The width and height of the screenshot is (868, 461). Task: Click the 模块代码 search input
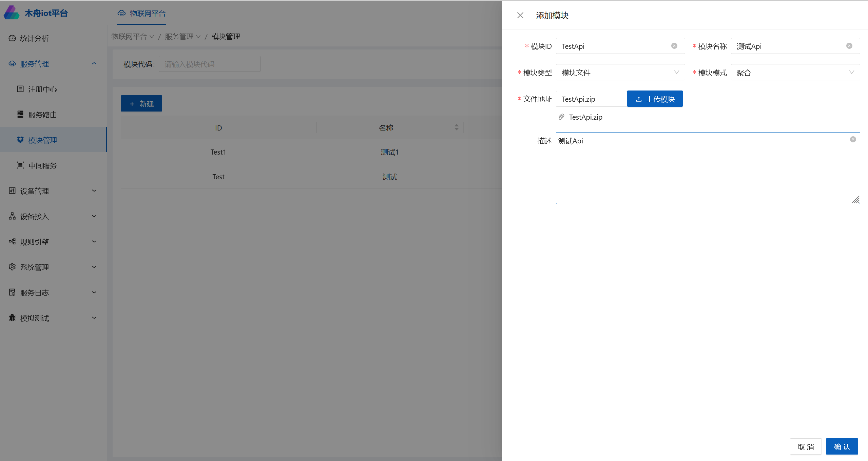point(209,64)
